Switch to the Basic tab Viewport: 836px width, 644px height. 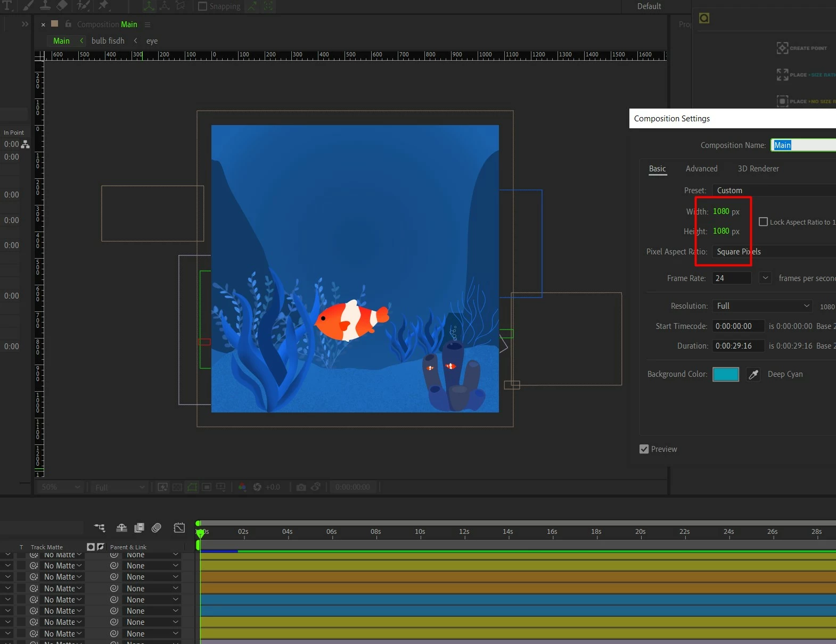657,169
